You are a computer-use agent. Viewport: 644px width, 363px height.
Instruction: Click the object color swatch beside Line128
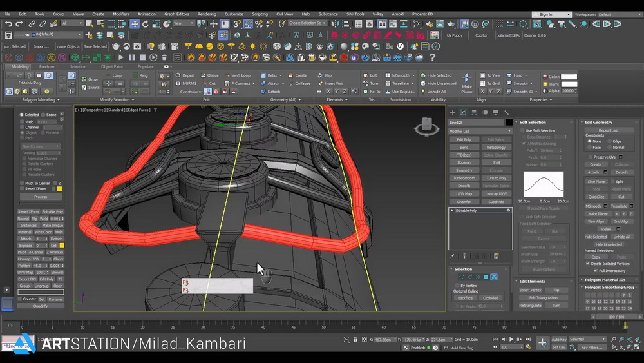(509, 122)
